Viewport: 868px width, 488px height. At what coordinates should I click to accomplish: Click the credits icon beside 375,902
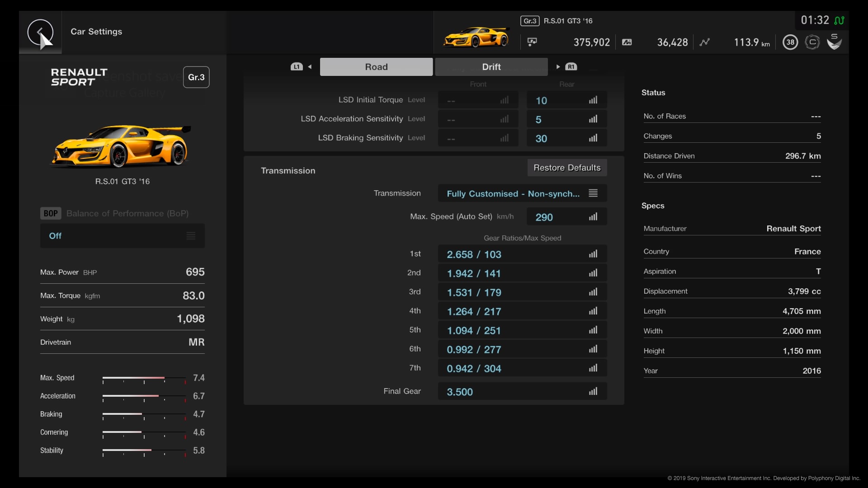[532, 42]
